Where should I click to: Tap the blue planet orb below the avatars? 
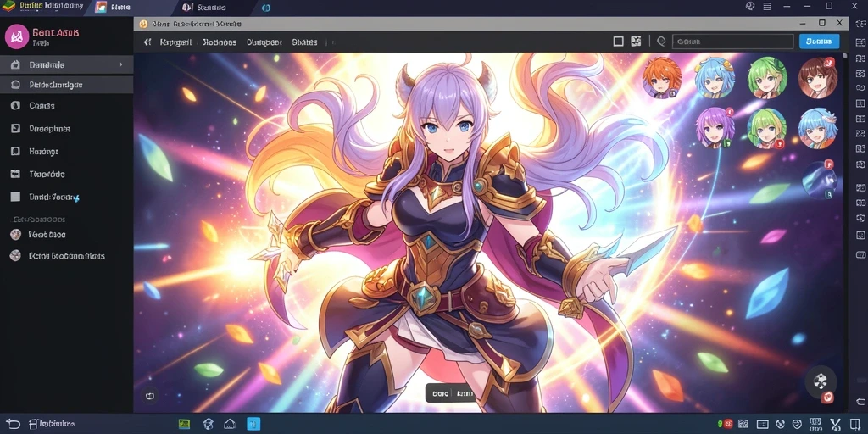819,181
